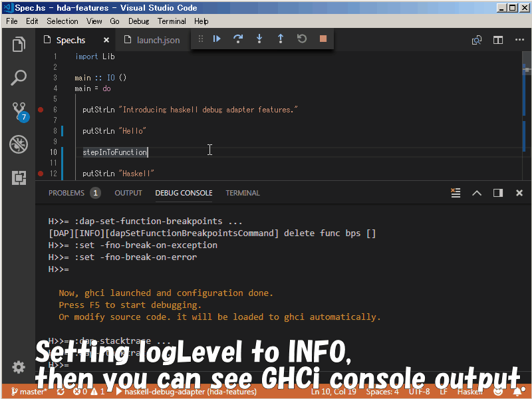
Task: Open the Search view in activity bar
Action: tap(19, 78)
